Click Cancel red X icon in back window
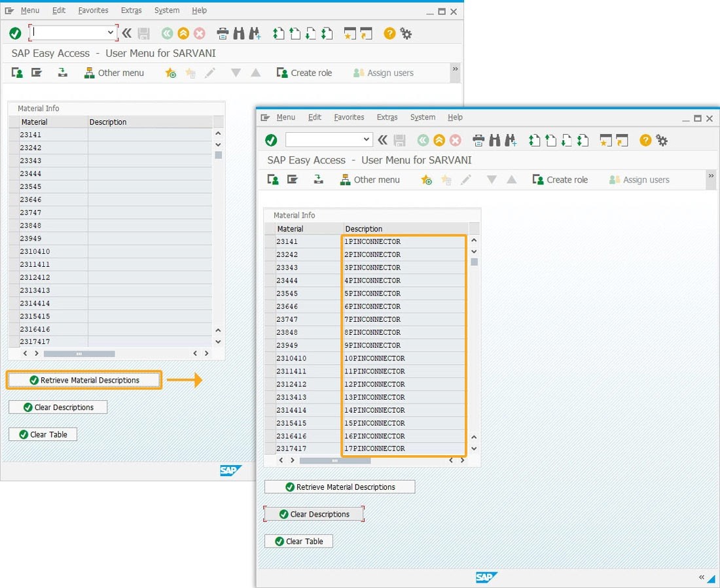 tap(199, 33)
